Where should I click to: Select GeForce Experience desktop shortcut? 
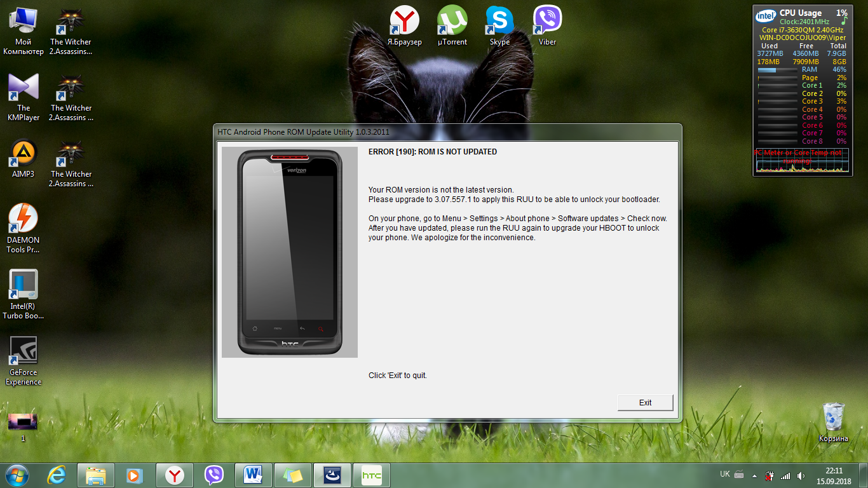(24, 361)
